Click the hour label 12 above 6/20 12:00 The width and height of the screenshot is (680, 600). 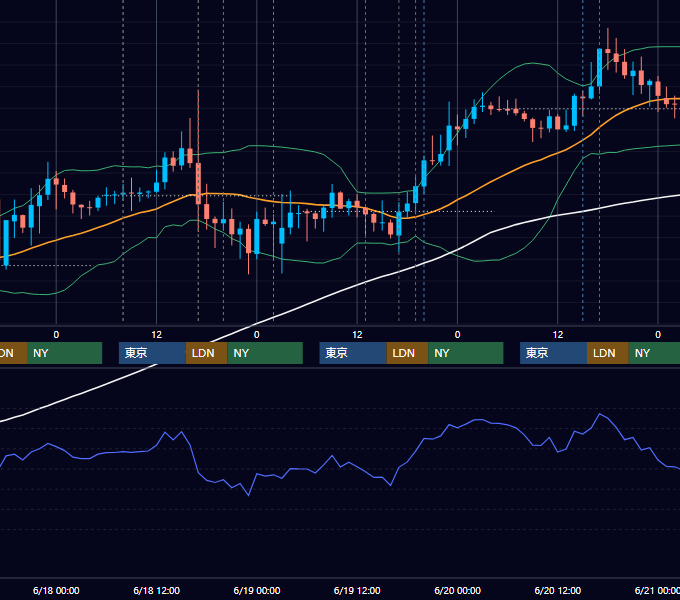coord(558,335)
